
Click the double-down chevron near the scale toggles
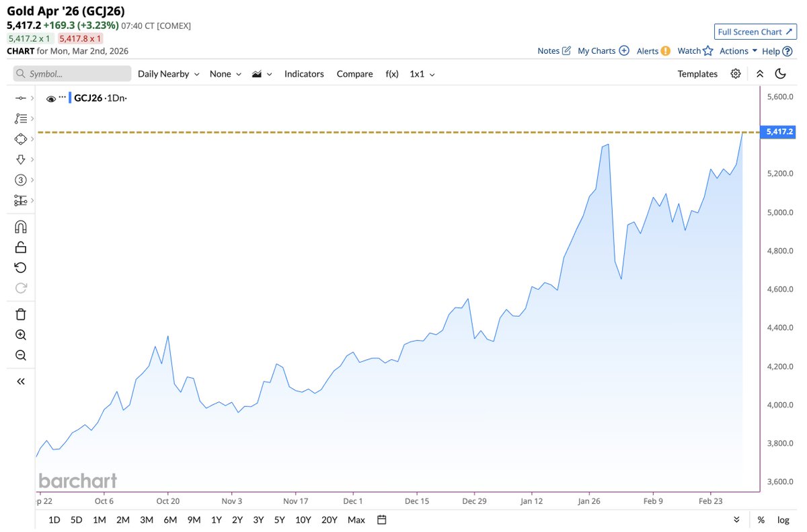click(737, 520)
